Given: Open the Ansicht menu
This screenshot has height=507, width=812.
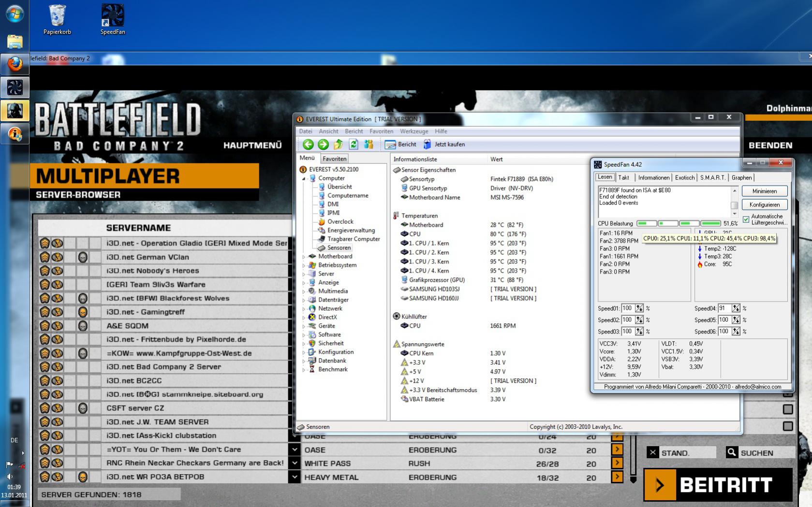Looking at the screenshot, I should tap(328, 131).
